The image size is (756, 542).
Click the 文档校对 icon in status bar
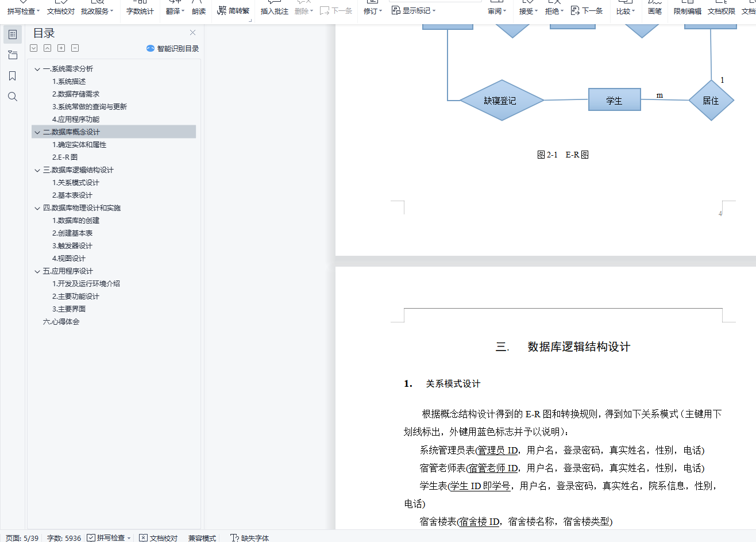click(144, 537)
